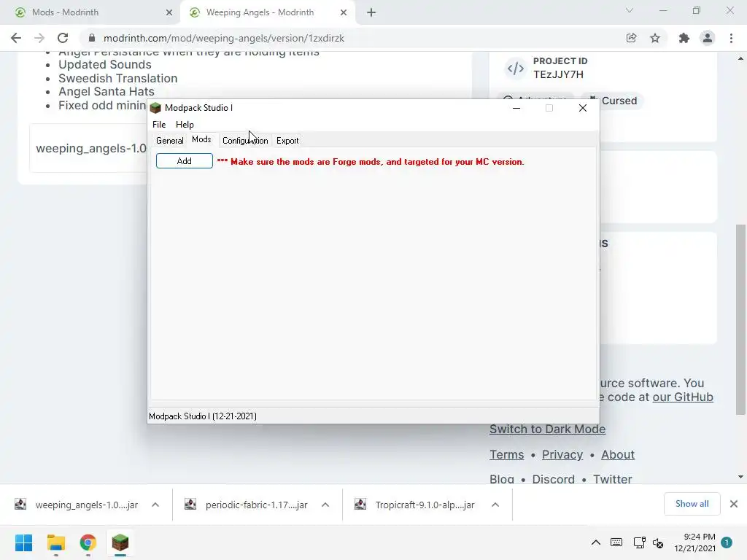Switch to the Mods - Modrinth browser tab
This screenshot has height=560, width=747.
coord(90,12)
